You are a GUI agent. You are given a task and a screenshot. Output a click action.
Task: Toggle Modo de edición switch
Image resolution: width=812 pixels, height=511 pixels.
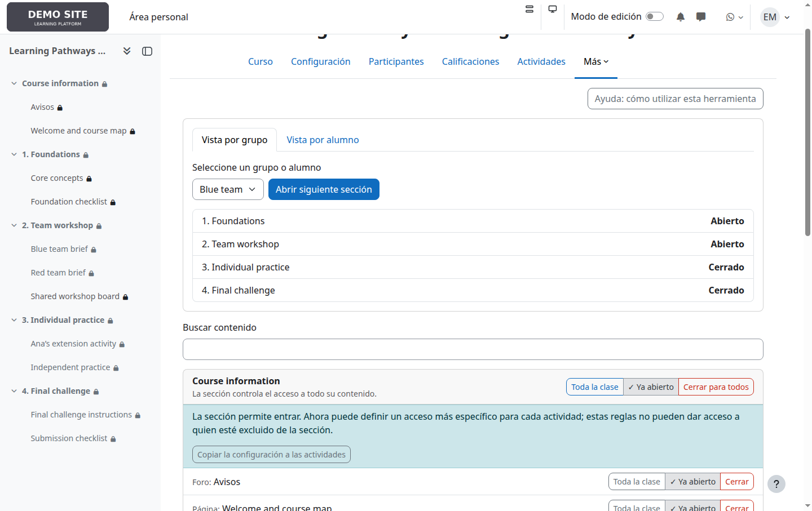pos(655,16)
